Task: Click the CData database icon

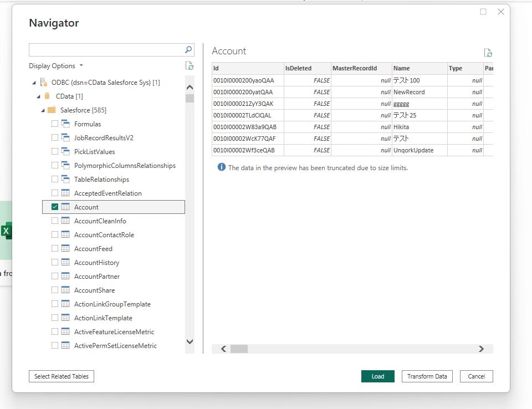Action: tap(48, 96)
